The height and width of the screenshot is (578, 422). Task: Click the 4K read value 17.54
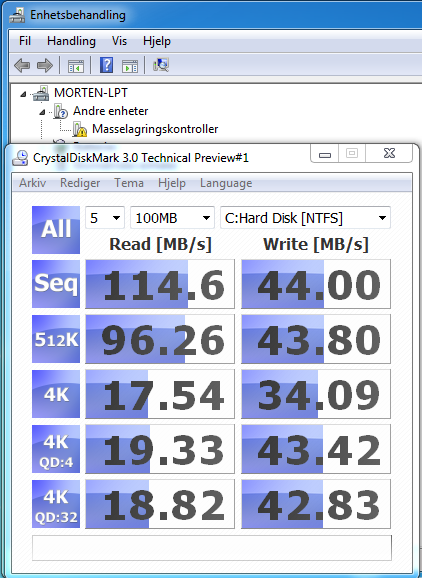[x=160, y=394]
